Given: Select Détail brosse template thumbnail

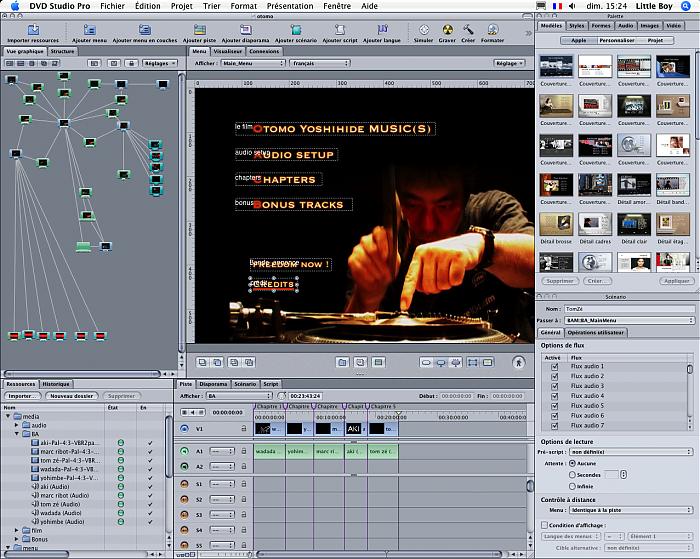Looking at the screenshot, I should tap(556, 225).
